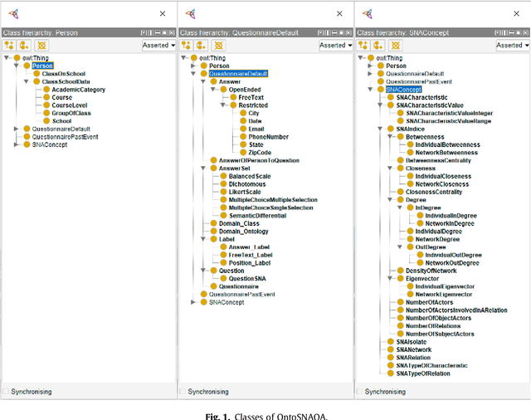The image size is (531, 420).
Task: Click add subclass icon in QuestionnaireDefault panel
Action: [x=187, y=45]
